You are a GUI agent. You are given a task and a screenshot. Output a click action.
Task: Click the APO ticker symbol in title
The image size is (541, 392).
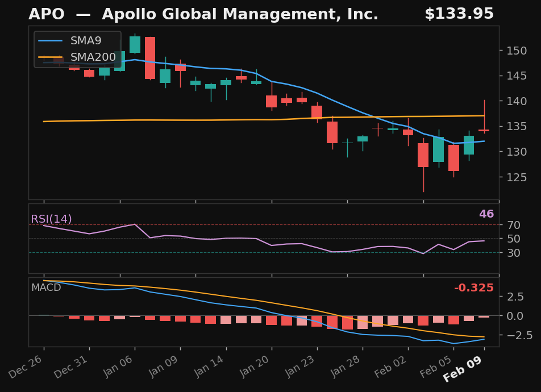46,14
